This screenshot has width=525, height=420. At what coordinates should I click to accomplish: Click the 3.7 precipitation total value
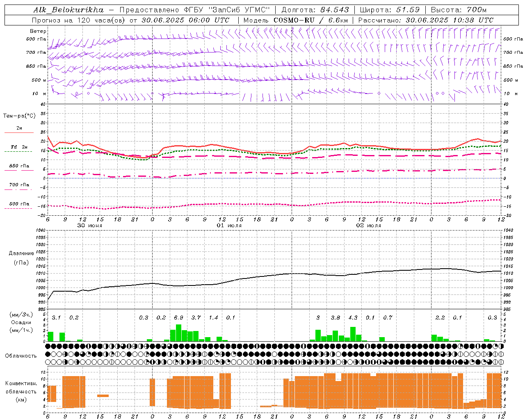[196, 317]
